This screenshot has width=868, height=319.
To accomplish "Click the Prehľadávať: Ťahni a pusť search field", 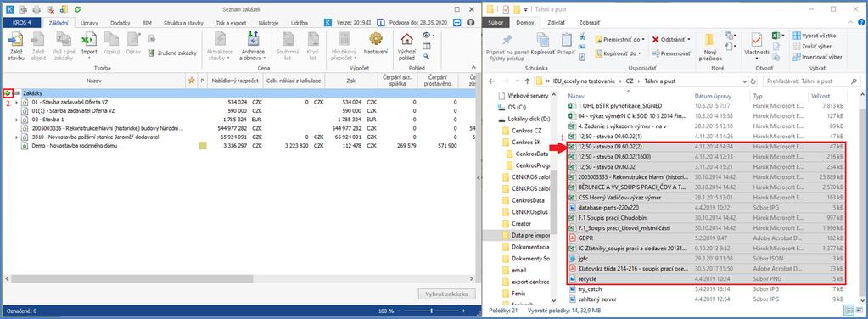I will 813,81.
